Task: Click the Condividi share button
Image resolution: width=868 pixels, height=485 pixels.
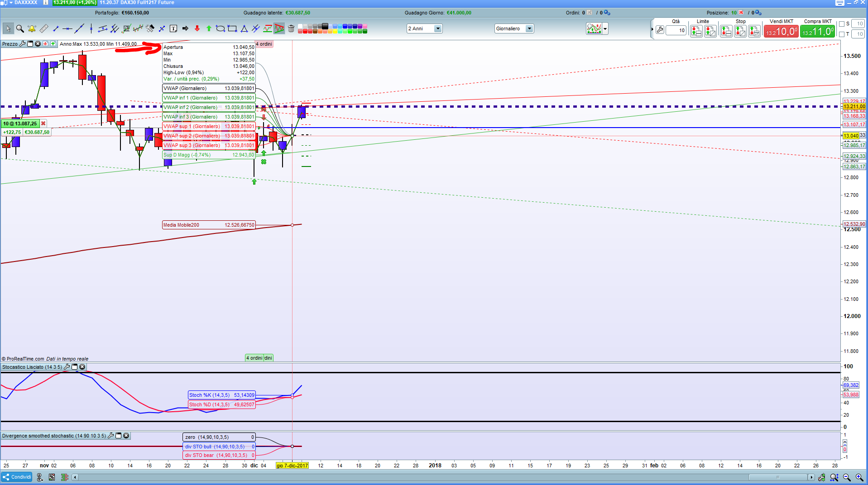Action: click(17, 477)
